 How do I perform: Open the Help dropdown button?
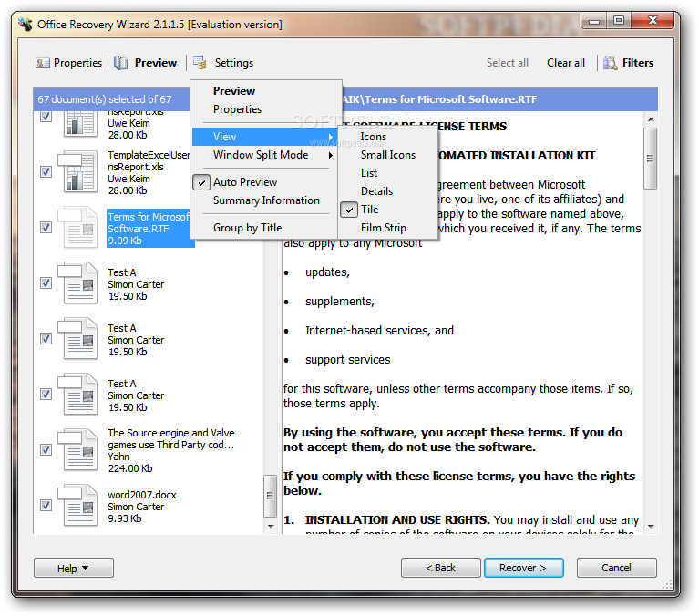(x=74, y=568)
